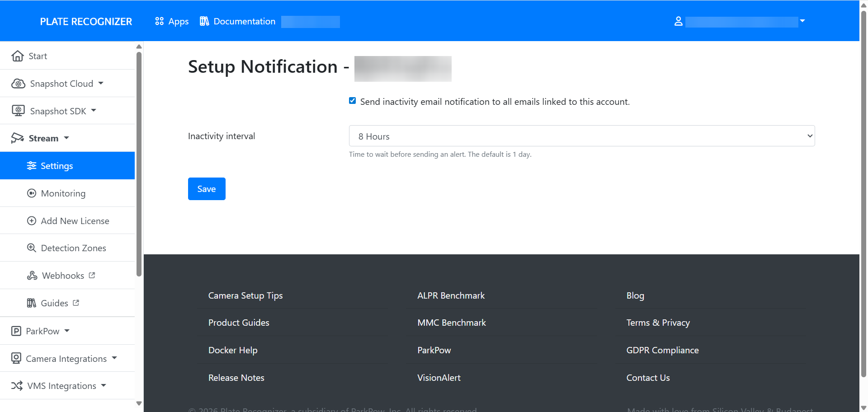Open Documentation in the header
Screen dimensions: 868x412
(x=238, y=21)
